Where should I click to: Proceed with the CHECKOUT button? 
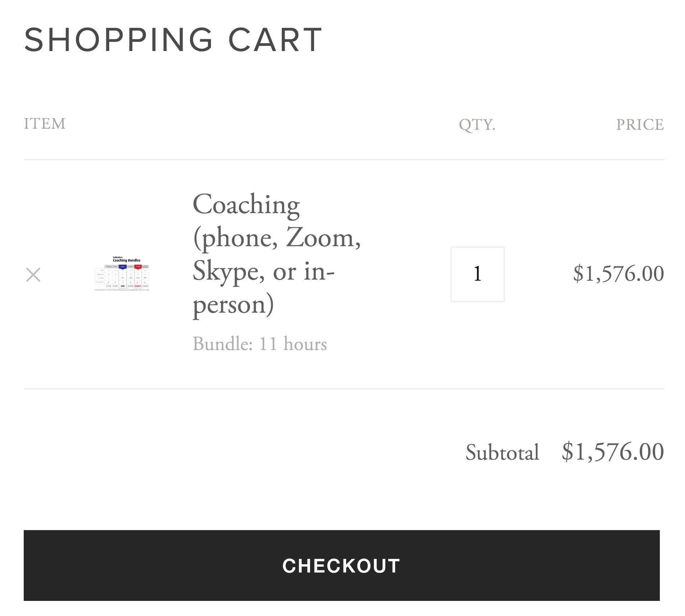[x=342, y=565]
